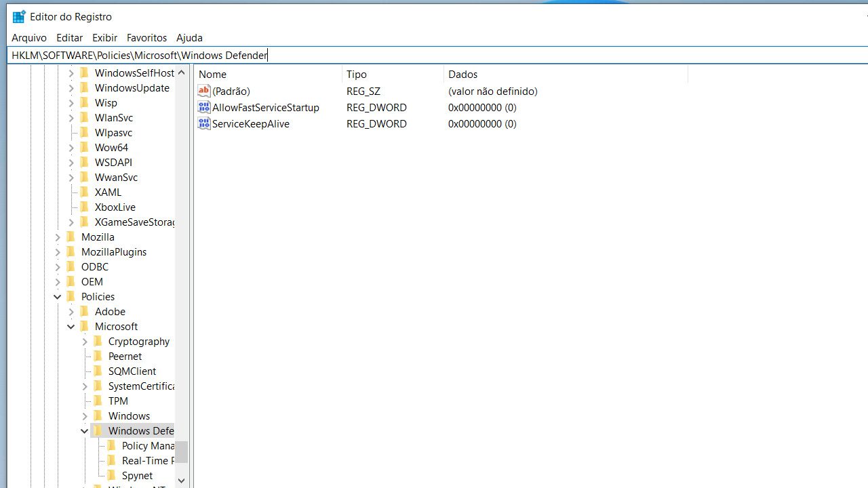868x488 pixels.
Task: Sort values by the Dados column header
Action: coord(566,75)
